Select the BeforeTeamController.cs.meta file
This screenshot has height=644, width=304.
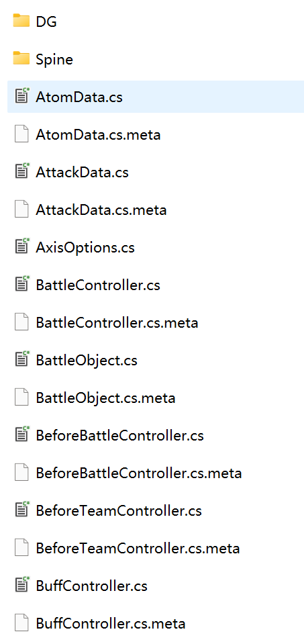click(x=138, y=548)
